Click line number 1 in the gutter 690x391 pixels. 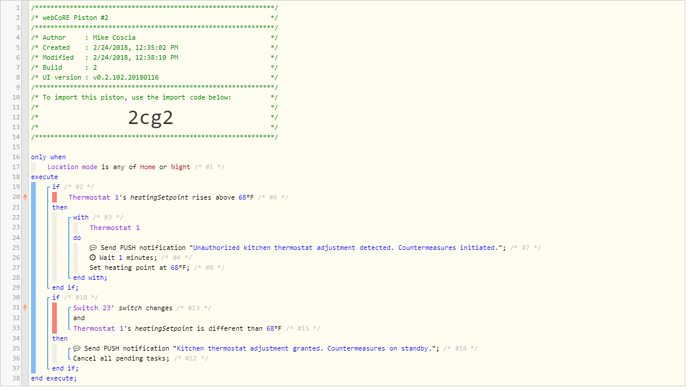[18, 8]
